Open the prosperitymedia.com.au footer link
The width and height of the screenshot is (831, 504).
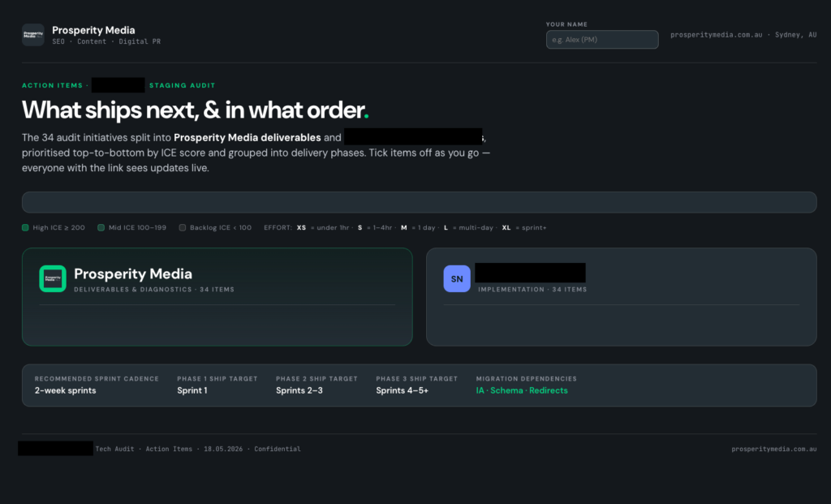tap(773, 449)
